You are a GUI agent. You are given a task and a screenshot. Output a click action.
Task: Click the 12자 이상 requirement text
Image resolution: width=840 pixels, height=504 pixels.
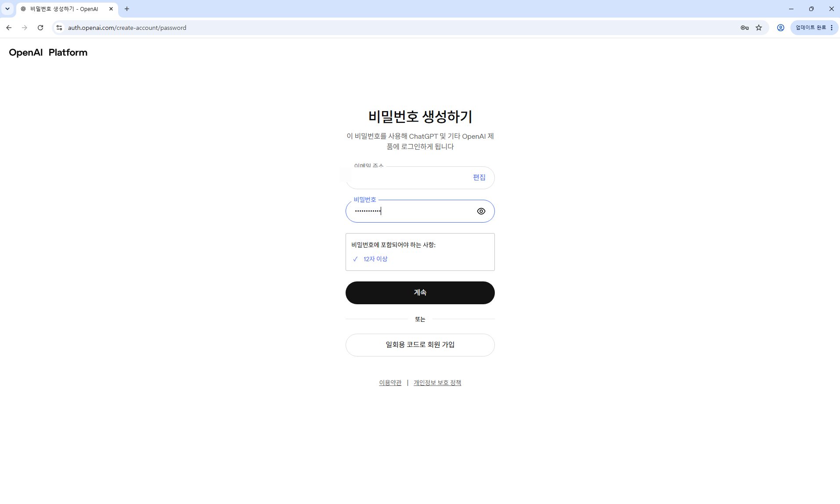375,259
